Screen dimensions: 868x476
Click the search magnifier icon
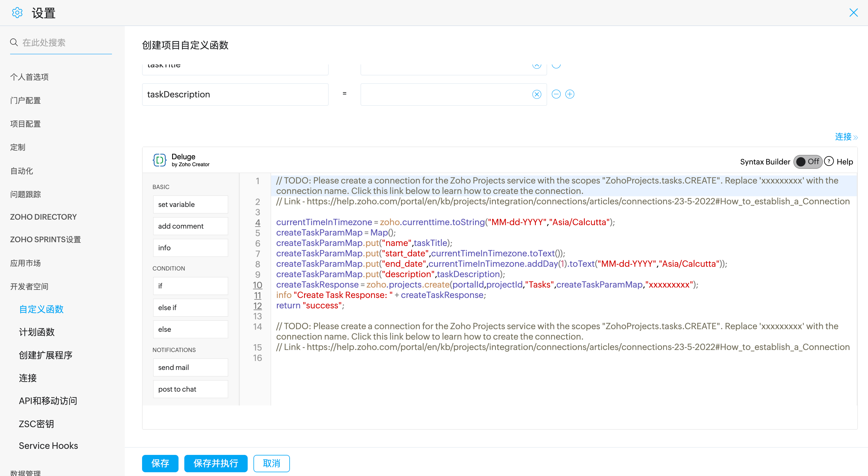click(x=14, y=42)
